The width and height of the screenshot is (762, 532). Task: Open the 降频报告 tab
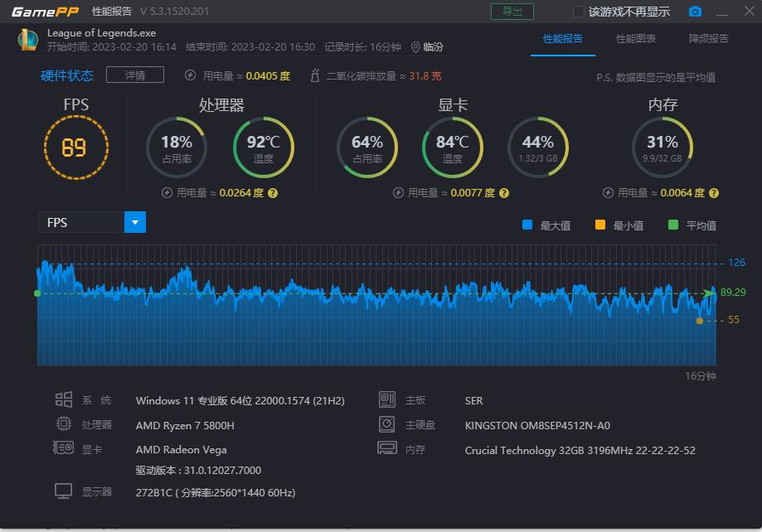708,39
